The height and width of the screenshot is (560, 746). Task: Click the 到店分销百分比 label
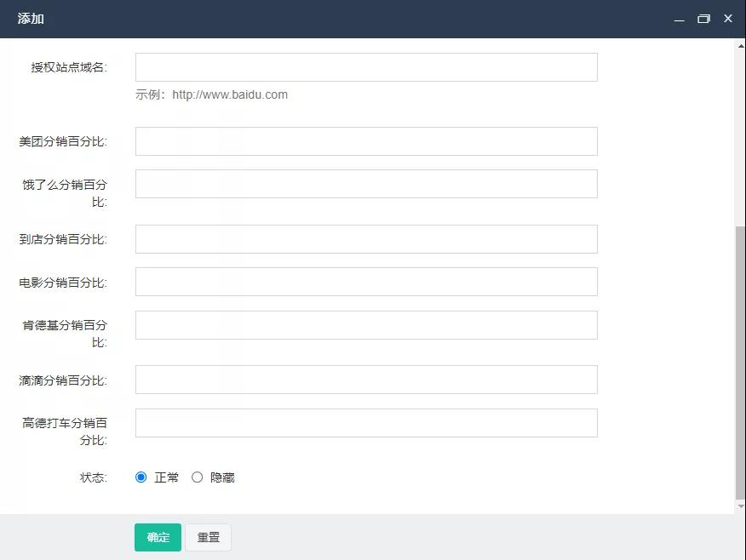point(63,239)
